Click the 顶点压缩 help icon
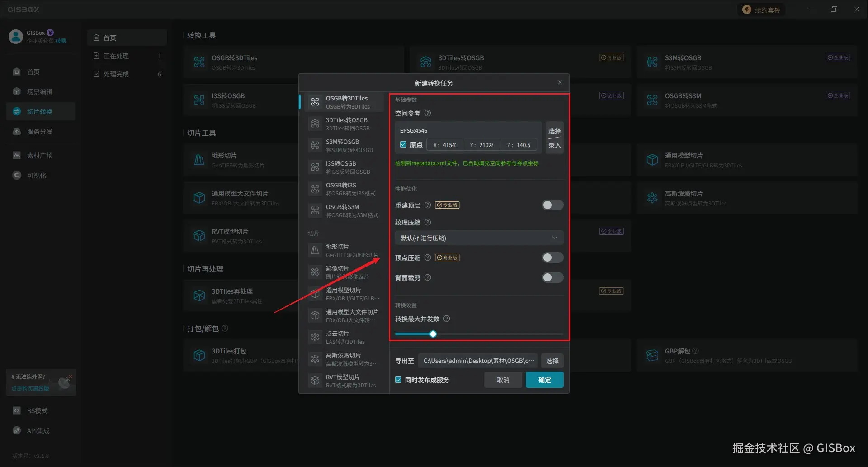Image resolution: width=868 pixels, height=467 pixels. click(x=428, y=257)
